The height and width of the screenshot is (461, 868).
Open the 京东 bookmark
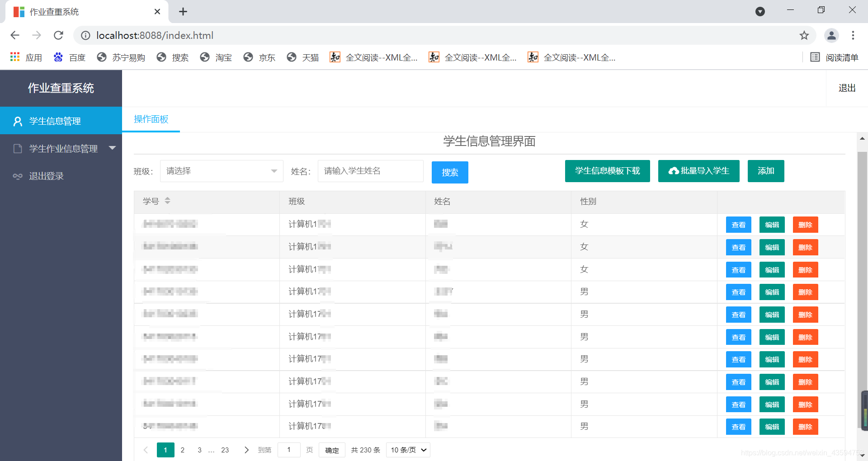pyautogui.click(x=259, y=57)
